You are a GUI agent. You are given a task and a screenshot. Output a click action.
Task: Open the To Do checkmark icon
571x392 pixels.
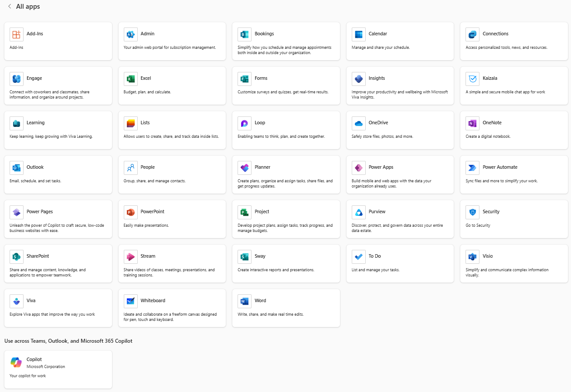(x=359, y=257)
